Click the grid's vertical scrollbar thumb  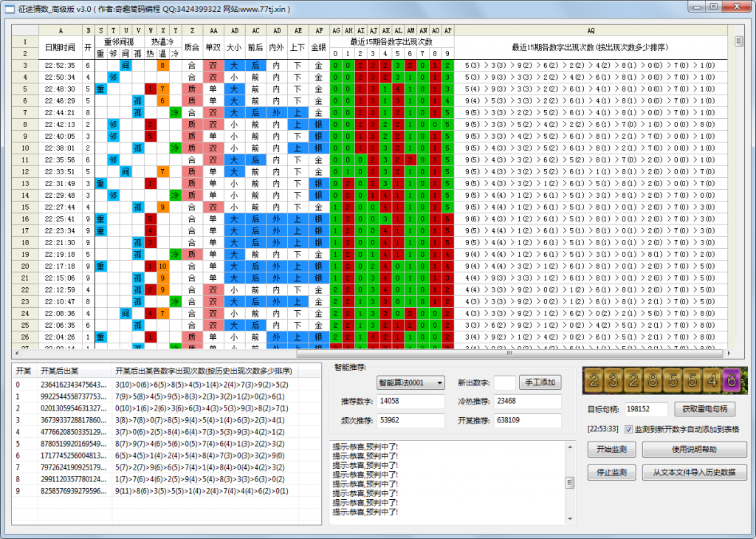[738, 41]
